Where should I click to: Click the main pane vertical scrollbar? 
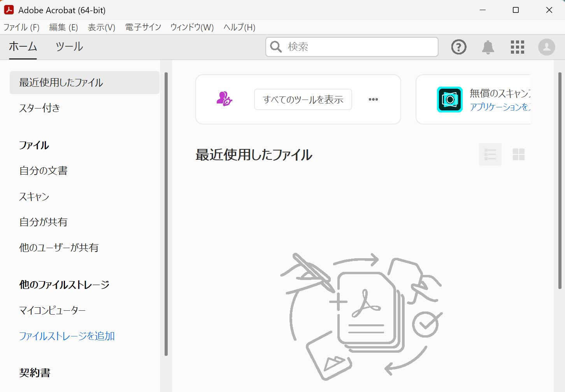click(x=560, y=180)
